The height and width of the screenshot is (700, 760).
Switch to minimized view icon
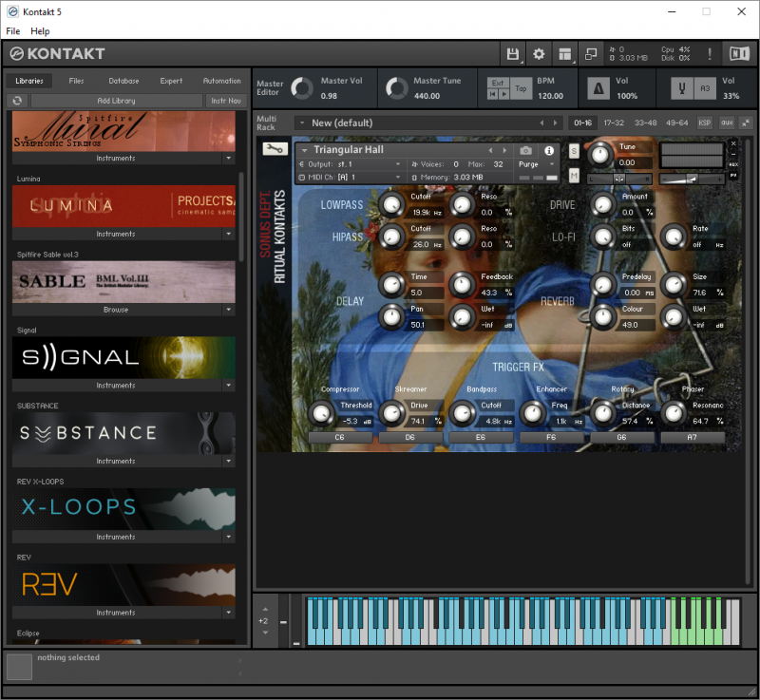591,54
